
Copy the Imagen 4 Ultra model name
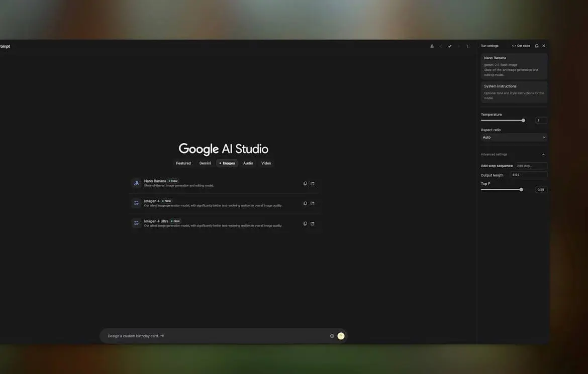pos(305,224)
